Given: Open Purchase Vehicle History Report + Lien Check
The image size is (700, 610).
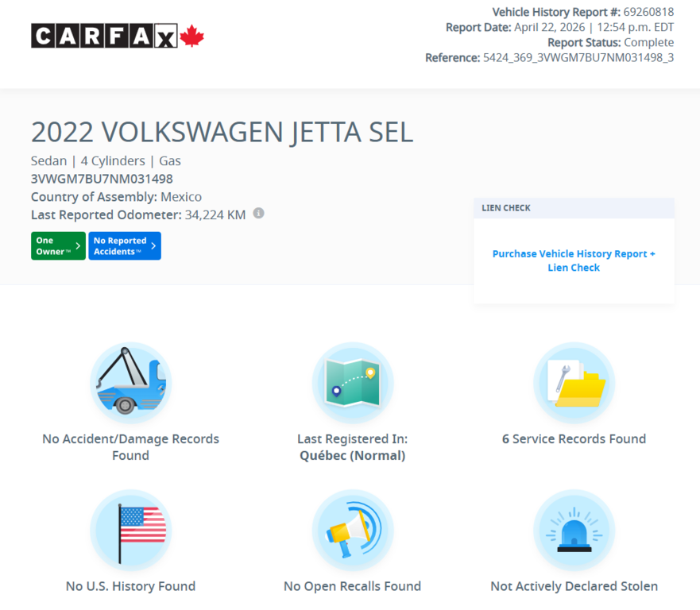Looking at the screenshot, I should (x=574, y=261).
